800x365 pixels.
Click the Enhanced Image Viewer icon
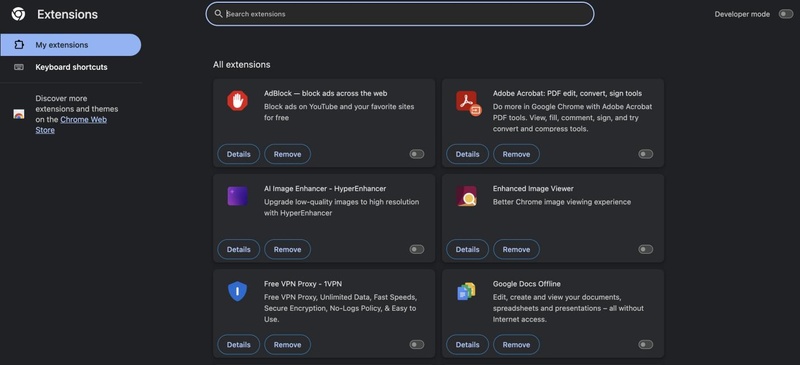coord(466,196)
